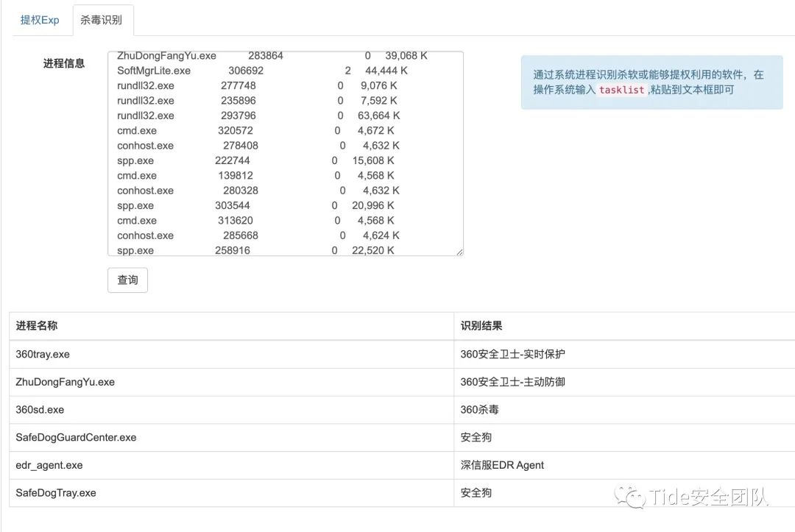This screenshot has height=532, width=795.
Task: Click the 进程信息 label
Action: pyautogui.click(x=64, y=63)
